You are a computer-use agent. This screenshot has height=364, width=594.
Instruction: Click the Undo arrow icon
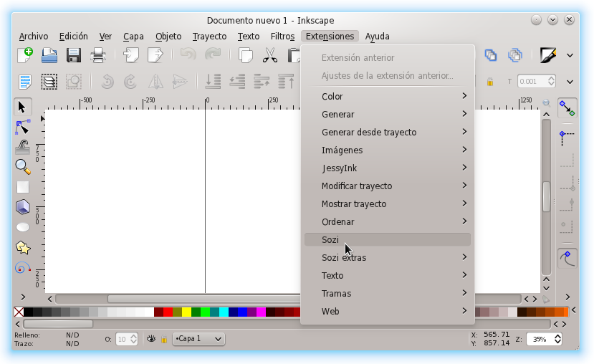(x=188, y=54)
